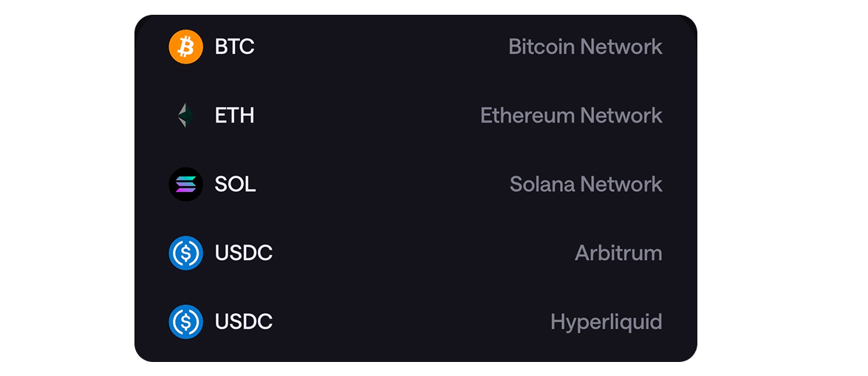Click the USDC icon in the Arbitrum row
The width and height of the screenshot is (868, 376).
point(185,253)
